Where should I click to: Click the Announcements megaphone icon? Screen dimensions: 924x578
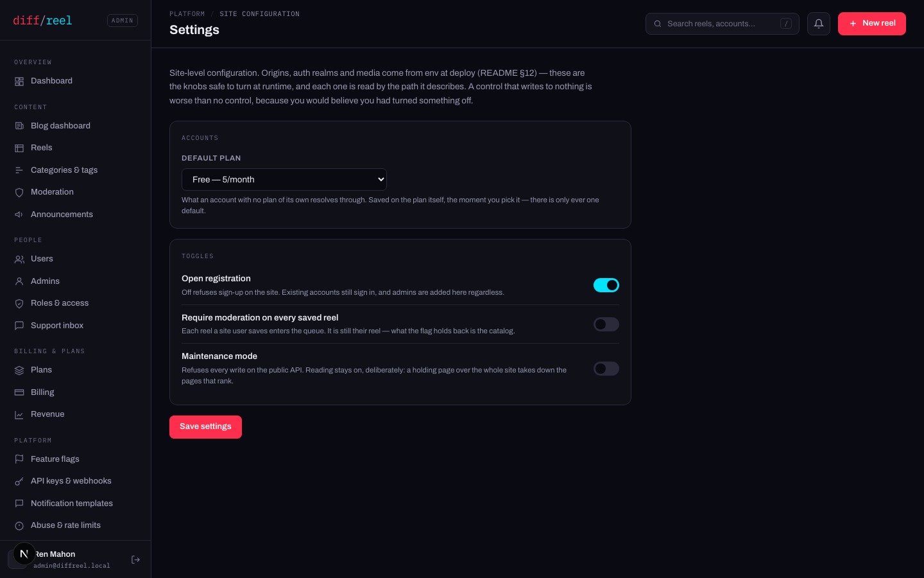click(x=19, y=215)
